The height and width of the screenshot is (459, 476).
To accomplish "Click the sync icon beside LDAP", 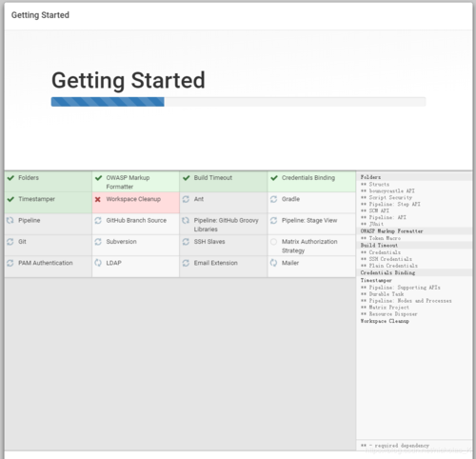I will (98, 263).
